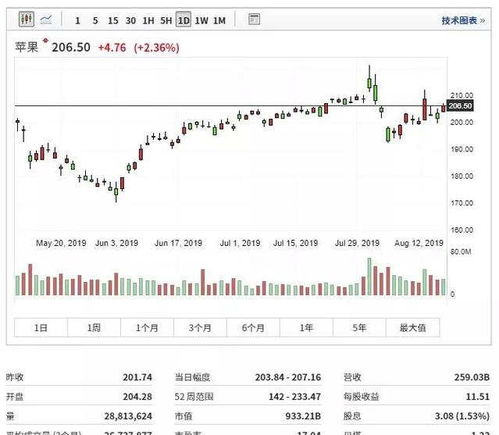This screenshot has width=499, height=435.
Task: Switch to the line chart icon
Action: point(46,19)
